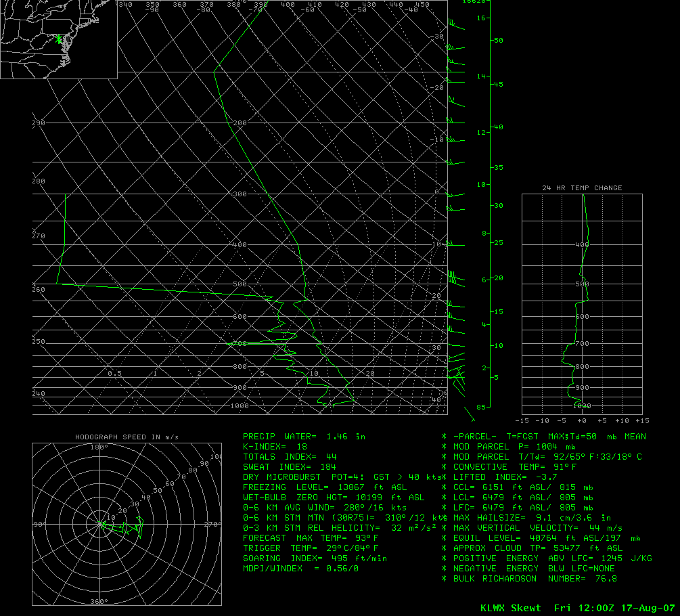Image resolution: width=680 pixels, height=616 pixels.
Task: Click the 180° label on the hodograph
Action: pos(99,447)
